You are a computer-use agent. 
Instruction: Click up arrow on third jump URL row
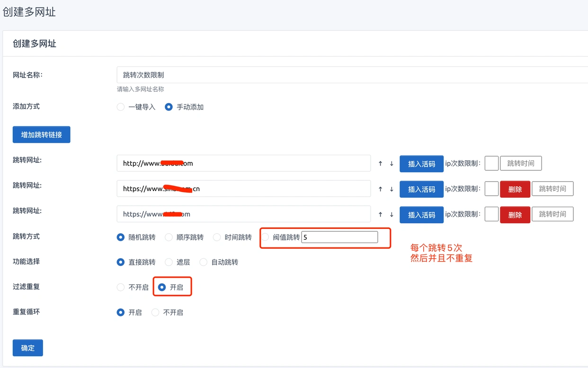point(380,214)
